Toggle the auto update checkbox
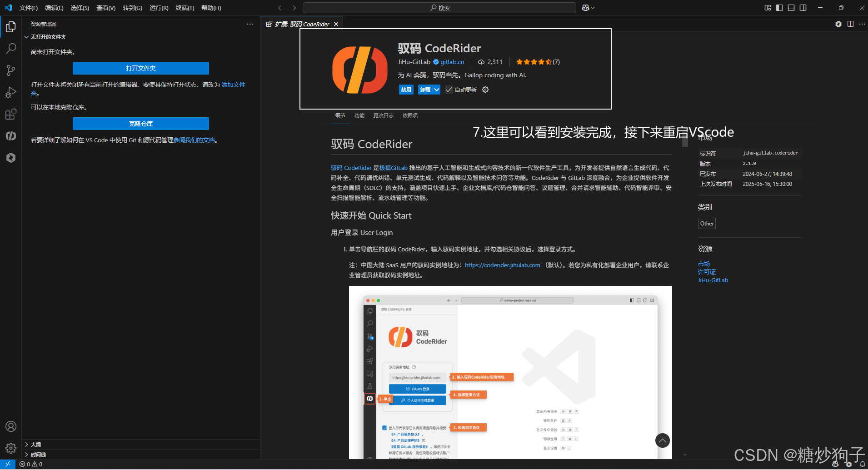 (x=449, y=90)
